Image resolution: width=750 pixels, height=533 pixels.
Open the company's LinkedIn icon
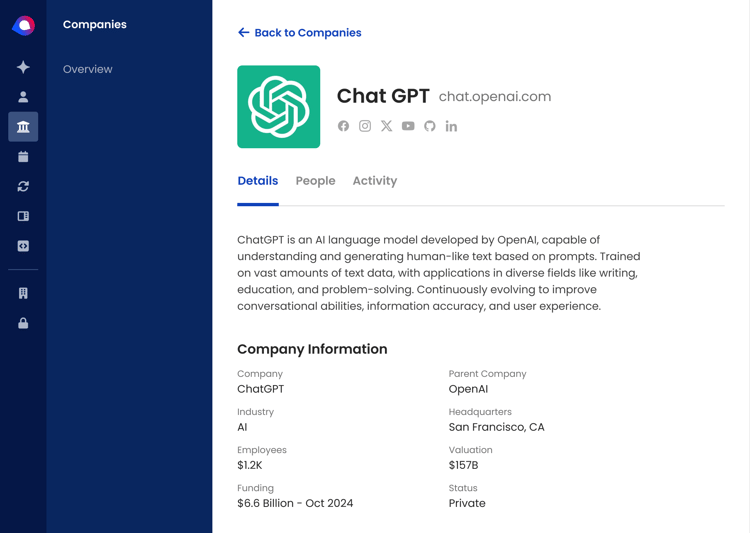(x=451, y=126)
